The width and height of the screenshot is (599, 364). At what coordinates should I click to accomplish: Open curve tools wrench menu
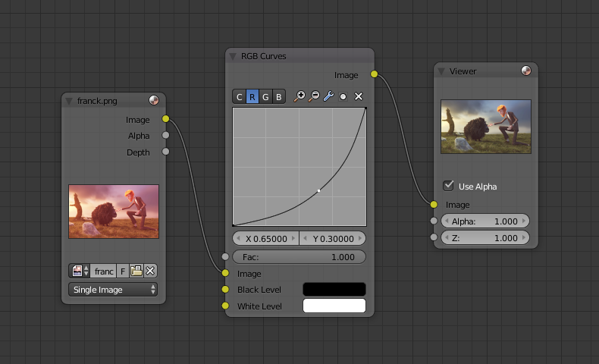328,96
